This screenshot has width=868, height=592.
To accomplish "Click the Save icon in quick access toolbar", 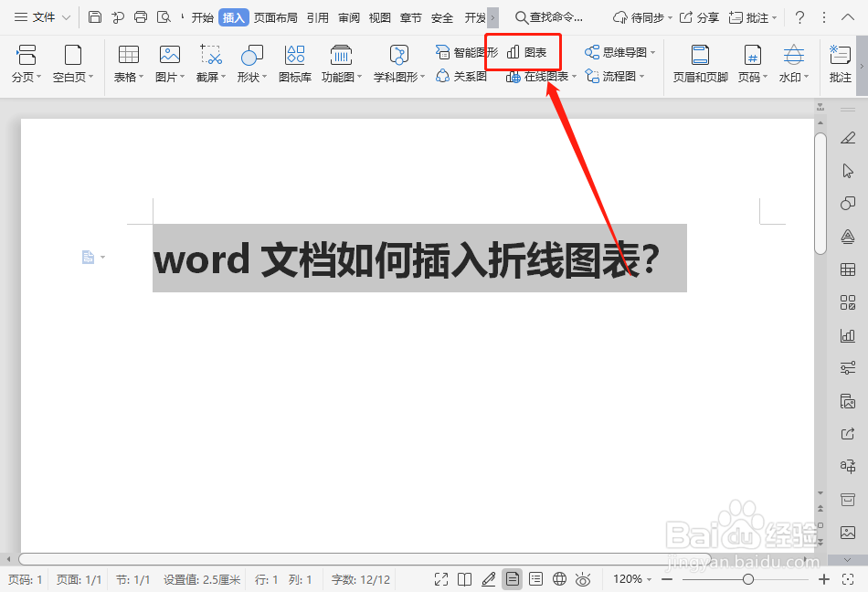I will [95, 17].
